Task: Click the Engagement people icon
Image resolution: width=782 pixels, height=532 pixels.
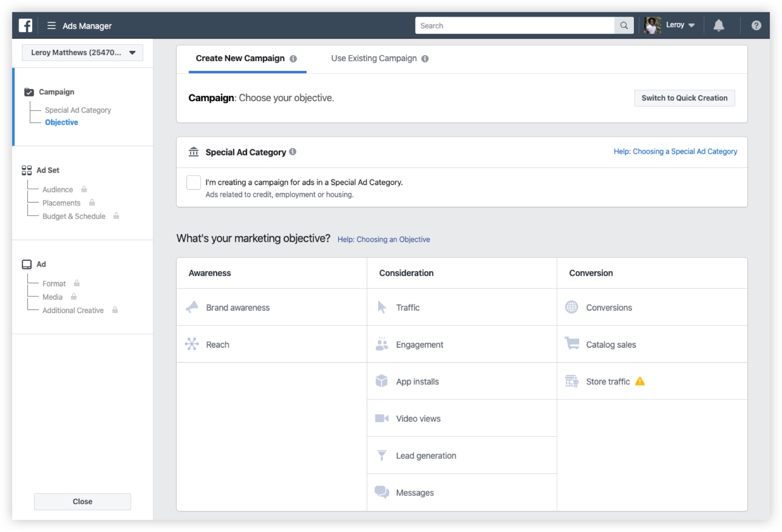Action: click(382, 344)
